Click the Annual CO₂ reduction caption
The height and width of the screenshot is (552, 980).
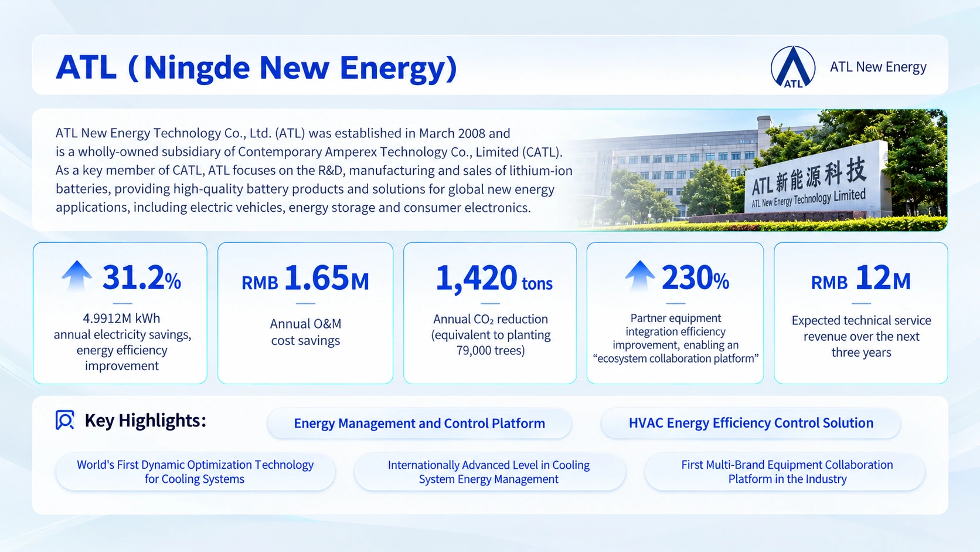tap(491, 335)
